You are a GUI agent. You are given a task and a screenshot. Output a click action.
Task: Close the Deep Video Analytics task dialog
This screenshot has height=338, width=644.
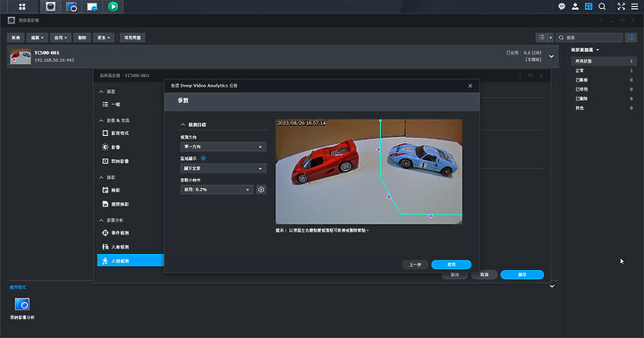(x=470, y=86)
